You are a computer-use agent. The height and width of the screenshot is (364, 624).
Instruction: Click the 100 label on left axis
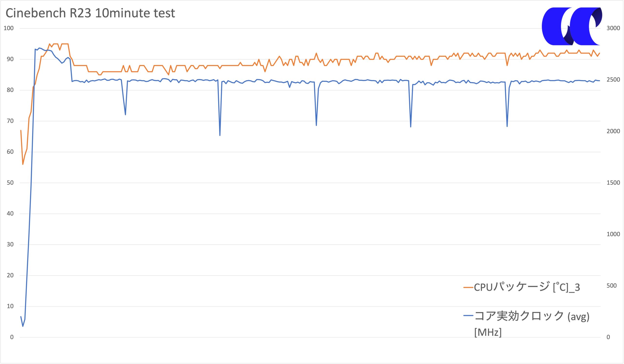pyautogui.click(x=9, y=28)
